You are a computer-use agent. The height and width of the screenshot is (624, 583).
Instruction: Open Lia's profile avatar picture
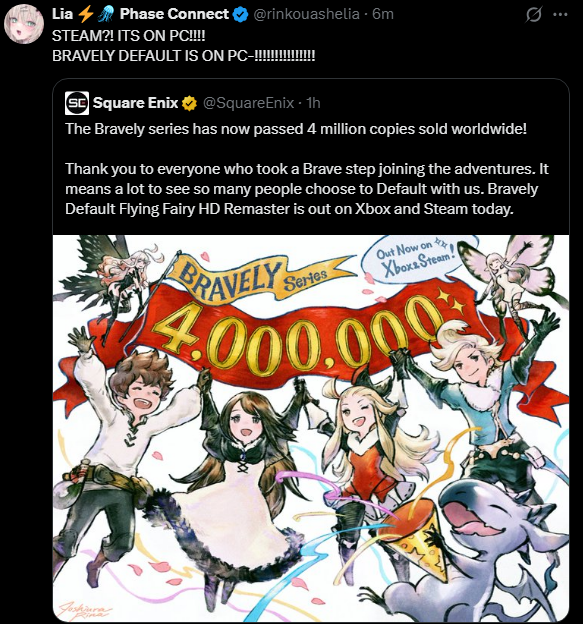tap(24, 24)
